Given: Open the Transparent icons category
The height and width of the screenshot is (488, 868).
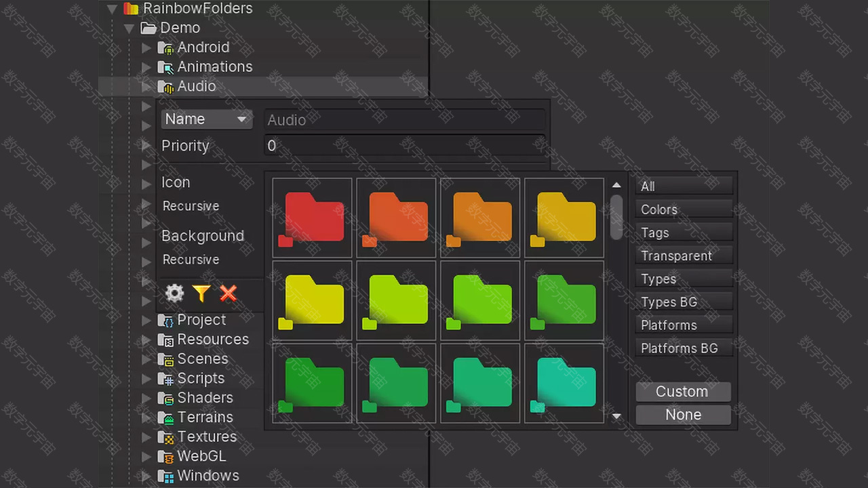Looking at the screenshot, I should coord(684,256).
